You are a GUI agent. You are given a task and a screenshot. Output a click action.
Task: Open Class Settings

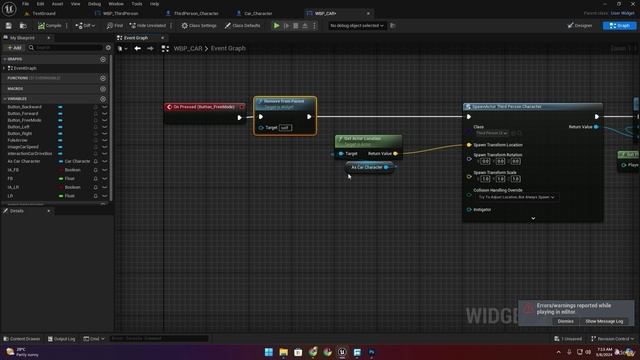199,26
